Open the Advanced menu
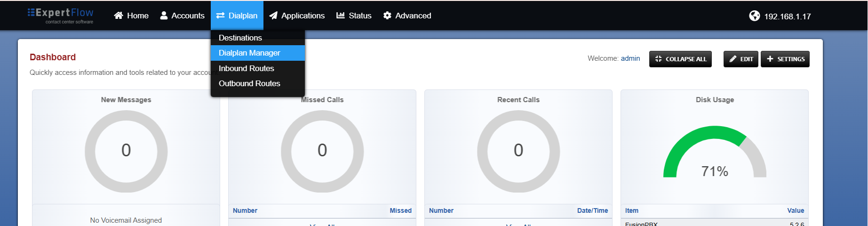The width and height of the screenshot is (868, 226). click(407, 16)
